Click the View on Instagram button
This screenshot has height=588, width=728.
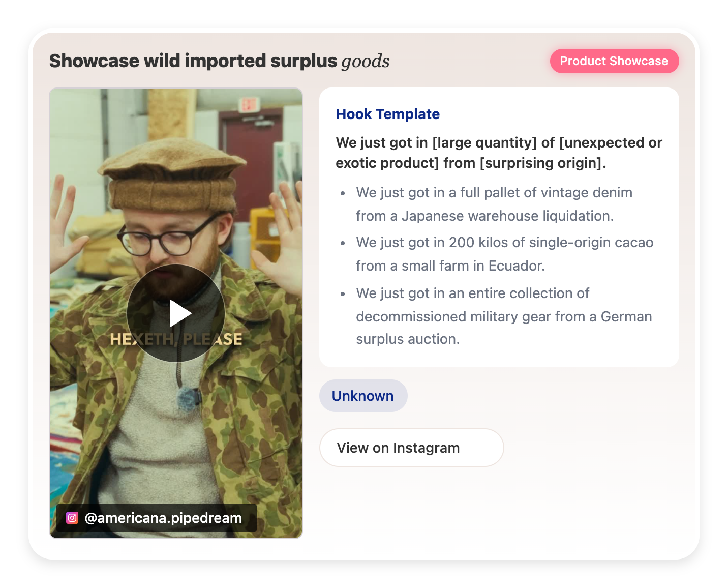coord(411,448)
